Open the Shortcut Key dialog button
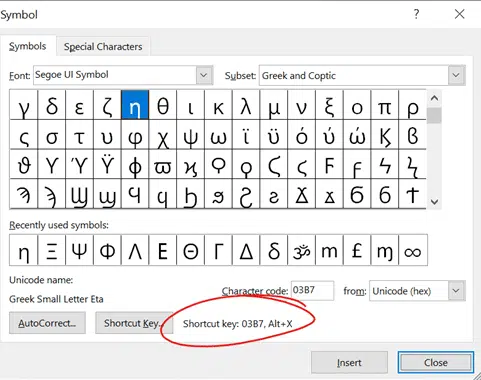This screenshot has width=481, height=380. coord(134,323)
